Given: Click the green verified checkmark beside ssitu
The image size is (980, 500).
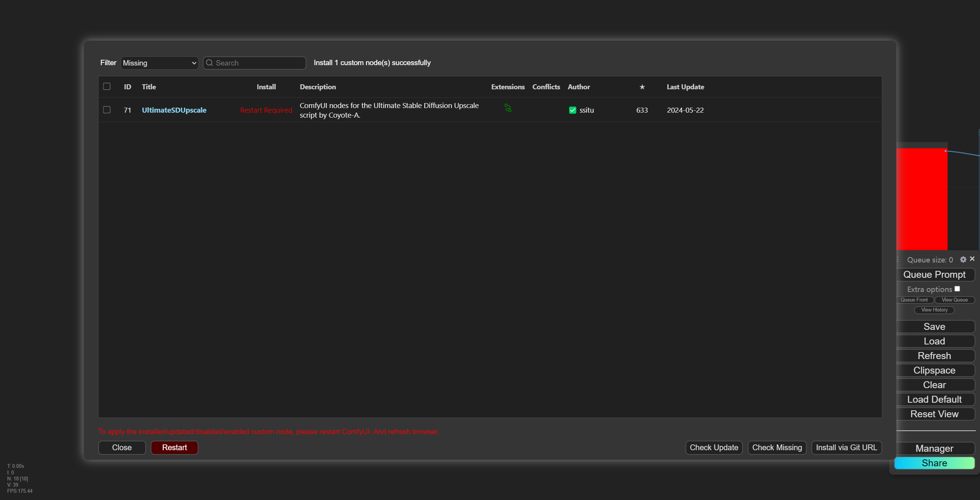Looking at the screenshot, I should click(x=573, y=110).
